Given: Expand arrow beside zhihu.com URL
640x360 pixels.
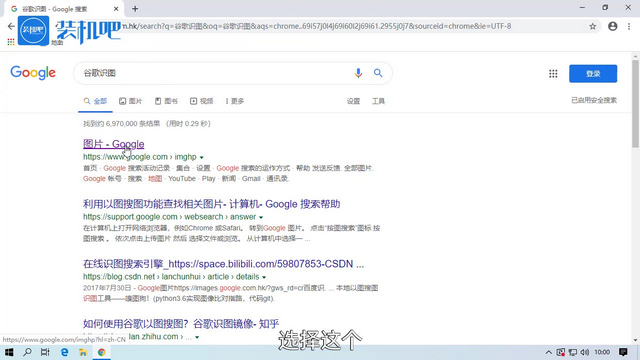Looking at the screenshot, I should pyautogui.click(x=197, y=337).
